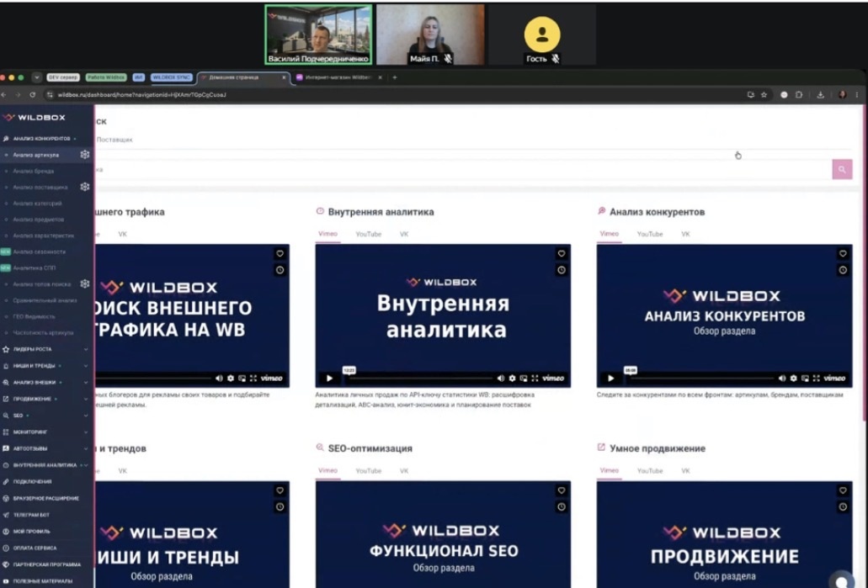Expand Продвижение section chevron

click(x=86, y=399)
